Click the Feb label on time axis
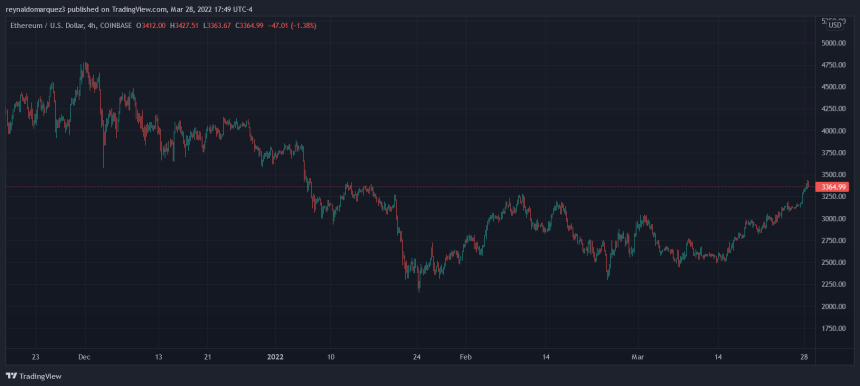Screen dimensions: 860x386 pos(465,357)
